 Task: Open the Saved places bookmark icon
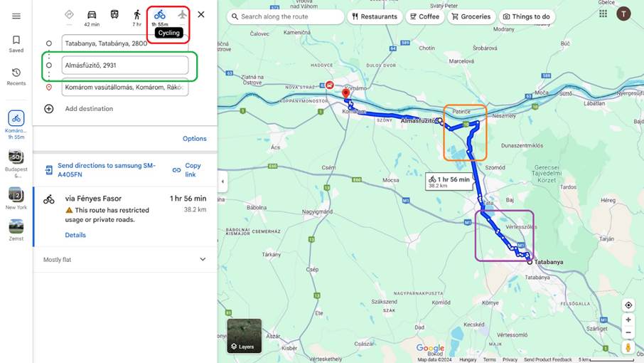point(16,40)
